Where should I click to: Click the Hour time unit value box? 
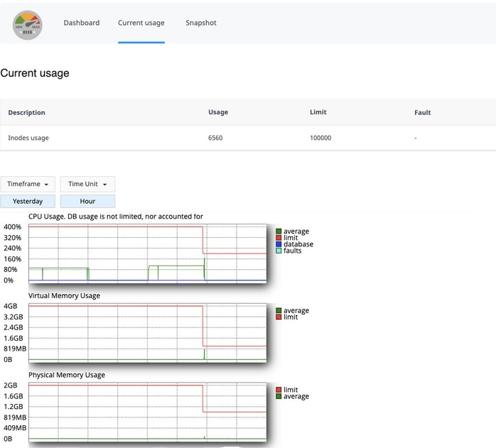coord(87,201)
